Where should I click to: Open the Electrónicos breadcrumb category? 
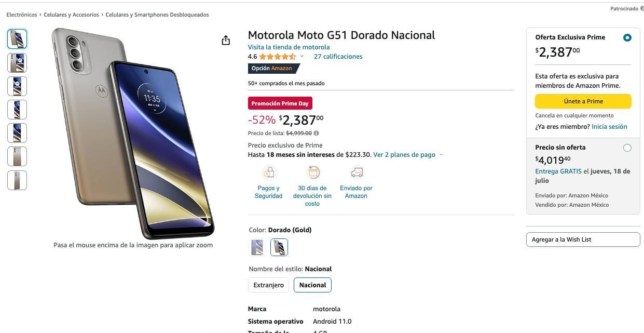click(22, 15)
